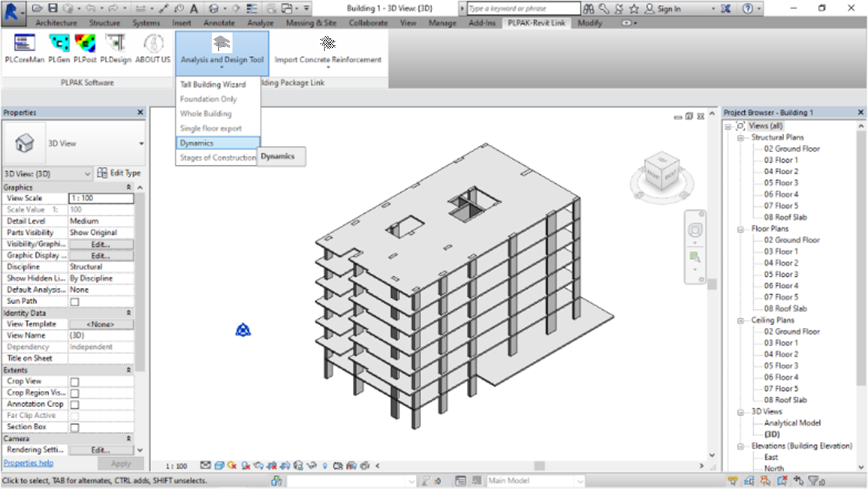Toggle Crop Region Visible checkbox
The height and width of the screenshot is (490, 868).
[x=75, y=393]
